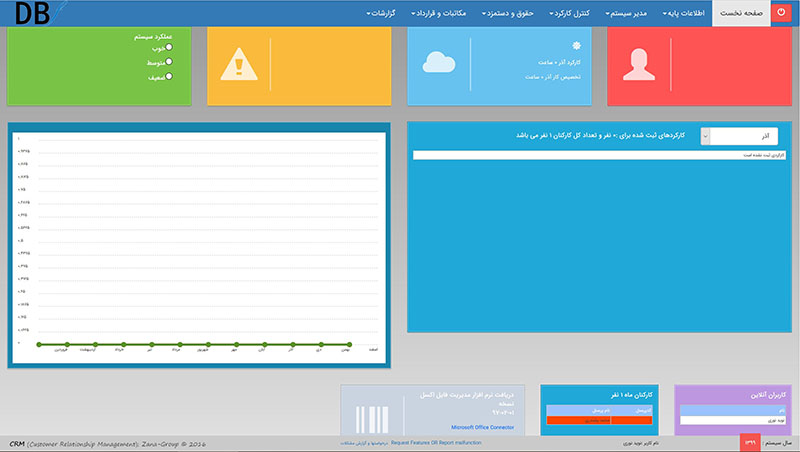Select the ضعیف performance radio button
The height and width of the screenshot is (452, 800).
(x=169, y=75)
